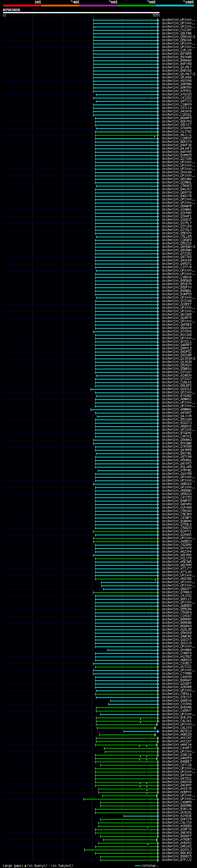Select the UniRef100_C8Z6M0 label
The width and height of the screenshot is (197, 868).
(177, 545)
